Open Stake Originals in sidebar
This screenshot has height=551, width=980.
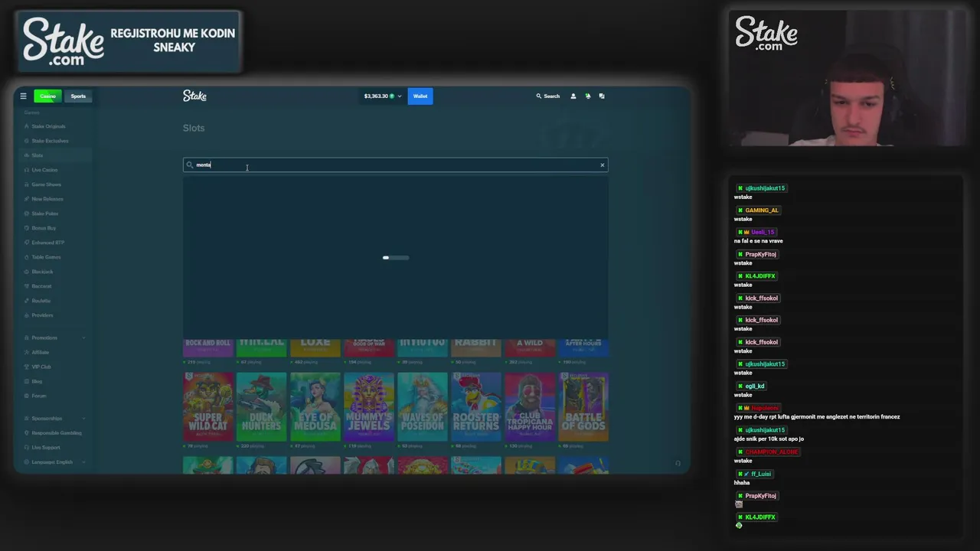click(48, 126)
